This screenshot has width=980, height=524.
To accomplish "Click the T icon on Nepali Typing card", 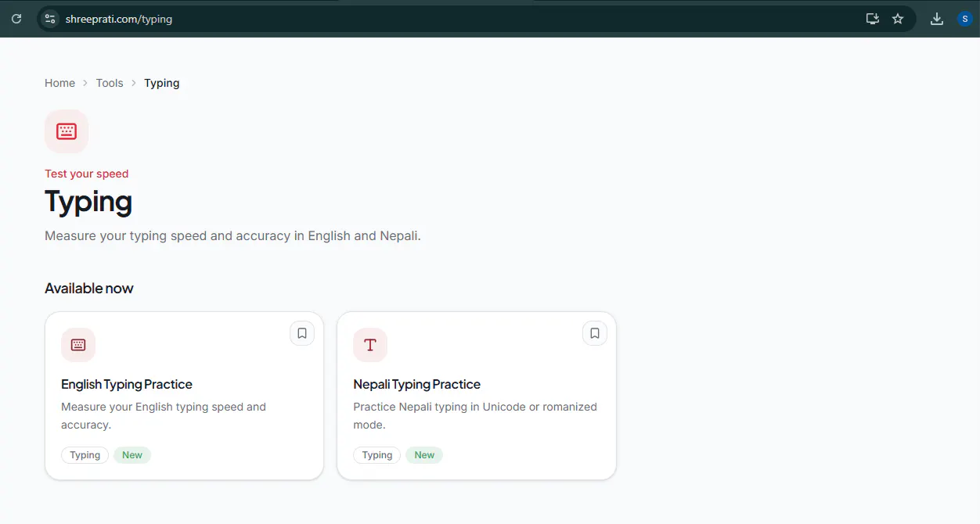I will pos(370,345).
